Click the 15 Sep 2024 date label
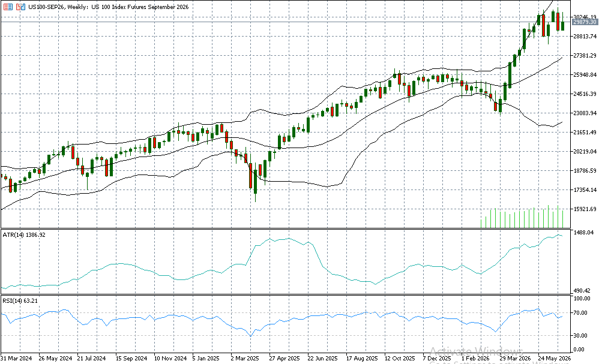Screen dimensions: 605x364 pos(131,358)
